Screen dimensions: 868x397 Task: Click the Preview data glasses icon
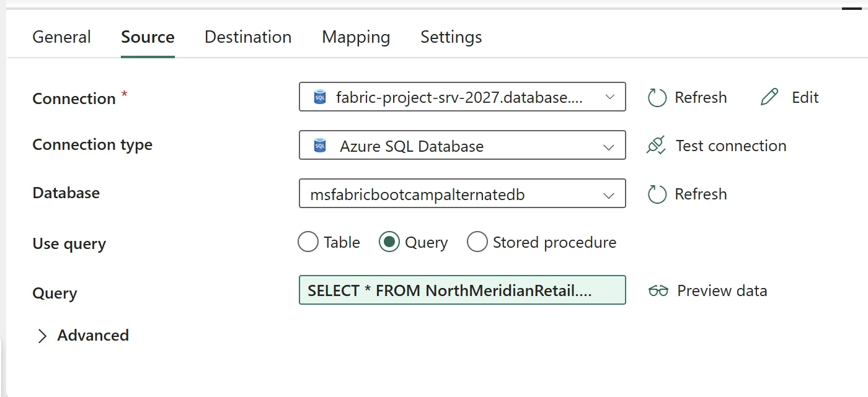click(x=658, y=290)
